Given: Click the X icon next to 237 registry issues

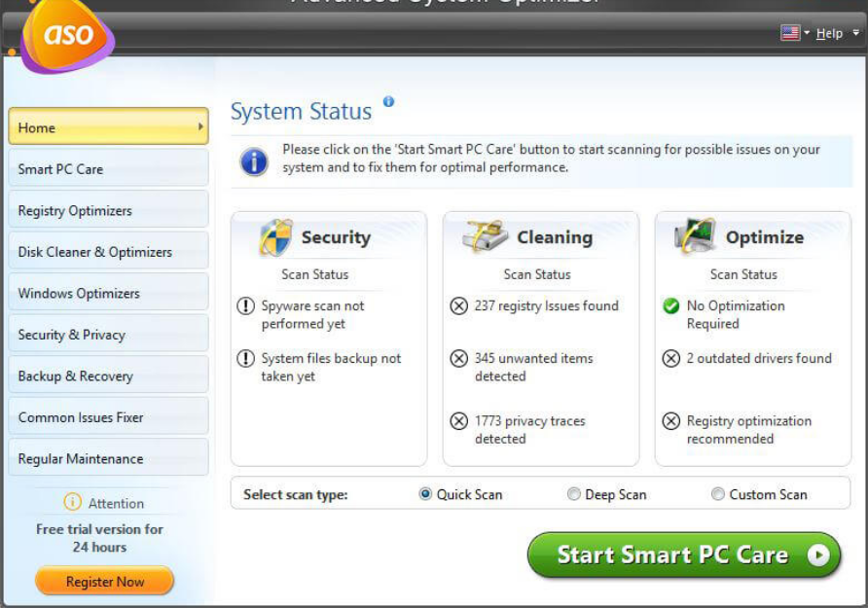Looking at the screenshot, I should point(458,305).
